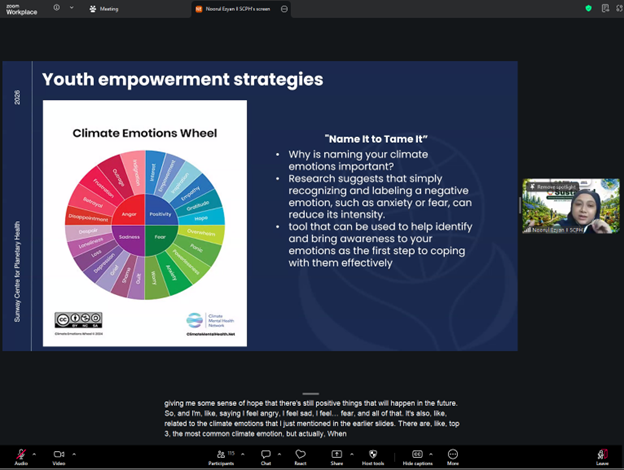Hide captions in the meeting toolbar
Screen dimensions: 624x470
click(415, 454)
